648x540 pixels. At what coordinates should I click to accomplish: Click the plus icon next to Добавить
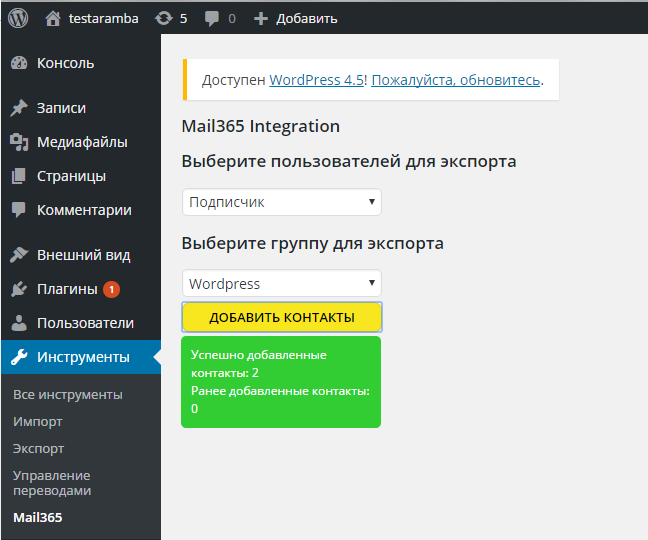[x=261, y=19]
